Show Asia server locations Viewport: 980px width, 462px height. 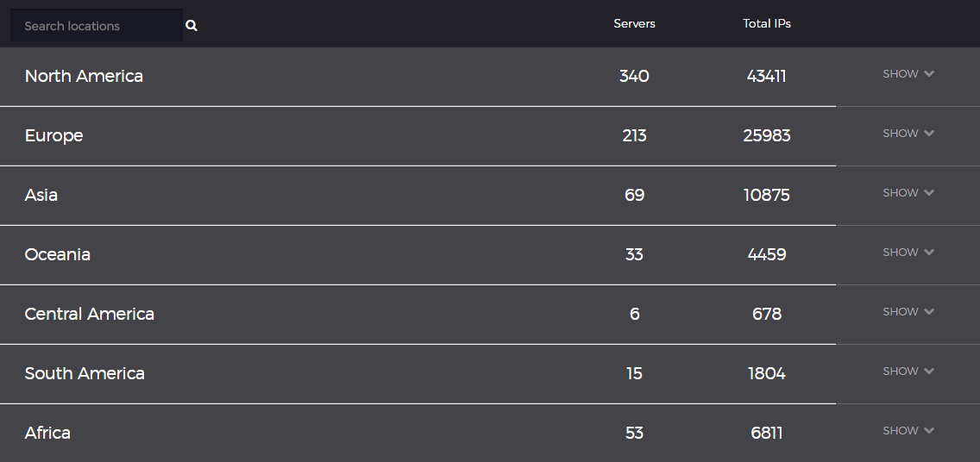coord(908,192)
